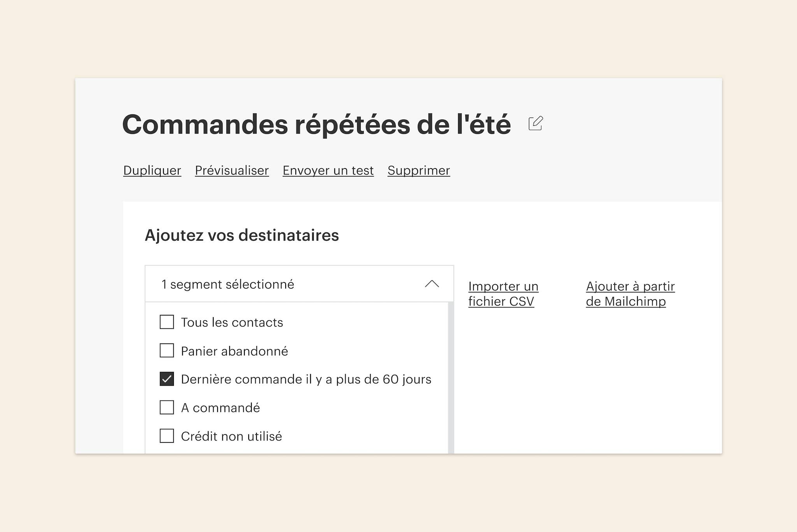Tick the 'Panier abandonné' checkbox
The image size is (797, 532).
coord(167,351)
